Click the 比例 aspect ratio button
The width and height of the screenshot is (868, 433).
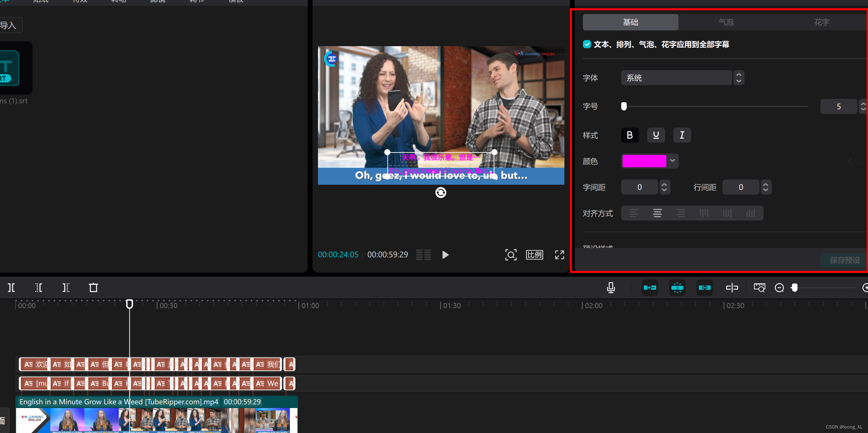click(534, 255)
